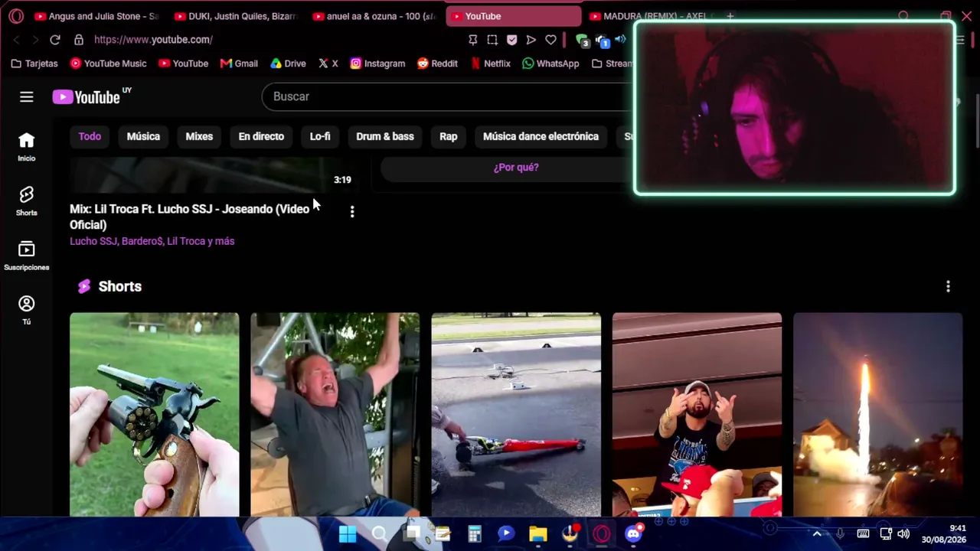The height and width of the screenshot is (551, 980).
Task: Open the YouTube guide hamburger menu
Action: 27,96
